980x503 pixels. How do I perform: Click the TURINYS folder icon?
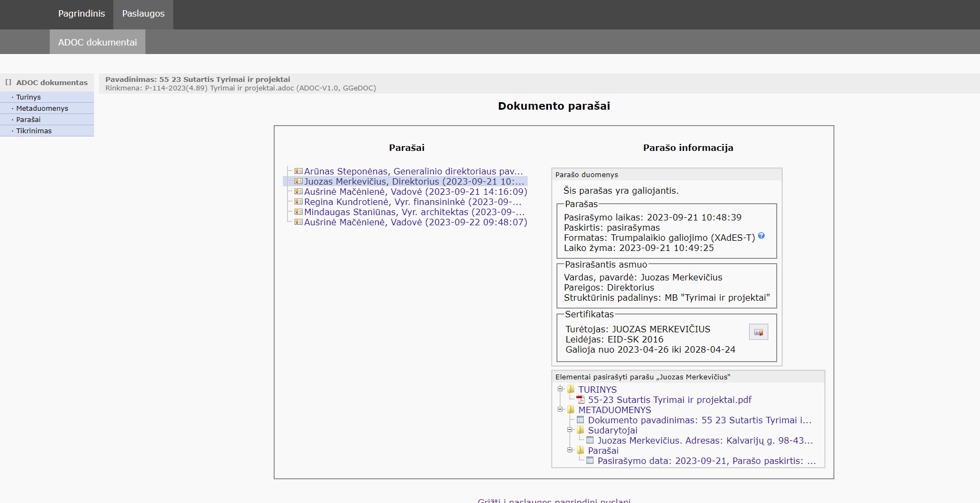pos(571,390)
